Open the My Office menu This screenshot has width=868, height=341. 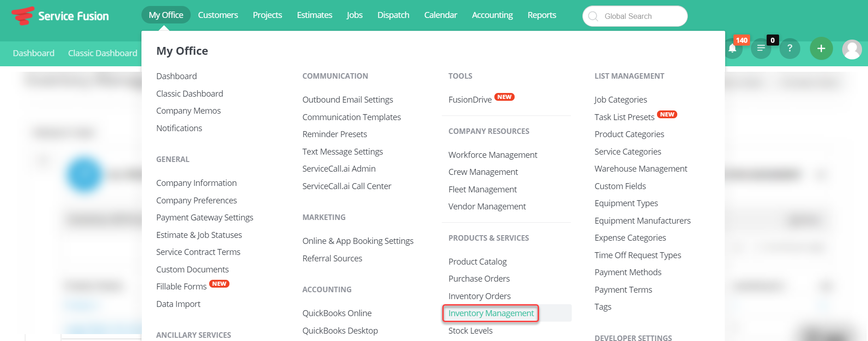[x=166, y=15]
